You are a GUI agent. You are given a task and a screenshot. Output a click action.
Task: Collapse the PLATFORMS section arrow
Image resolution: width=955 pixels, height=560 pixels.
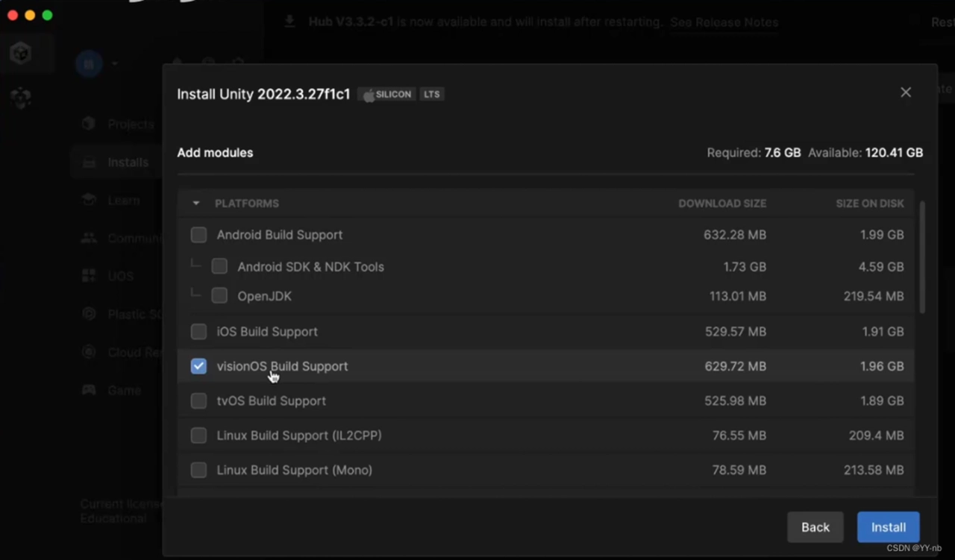click(x=196, y=204)
